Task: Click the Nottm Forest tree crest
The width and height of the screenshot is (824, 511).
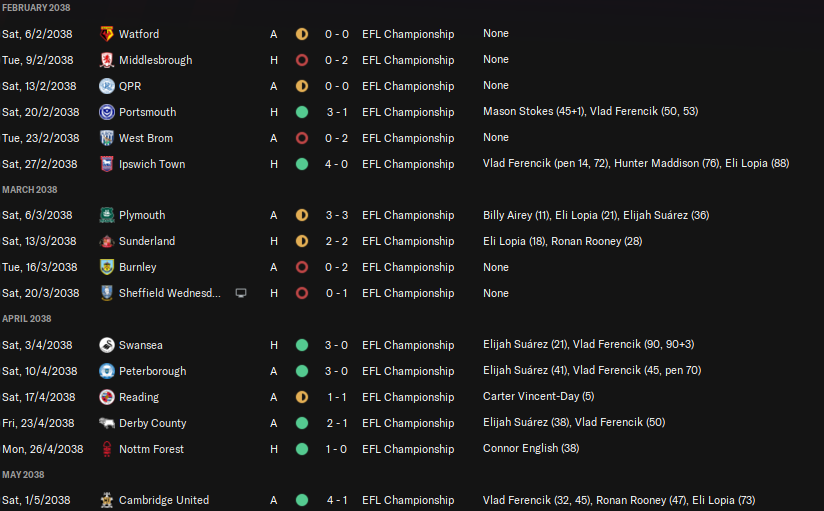Action: coord(107,449)
